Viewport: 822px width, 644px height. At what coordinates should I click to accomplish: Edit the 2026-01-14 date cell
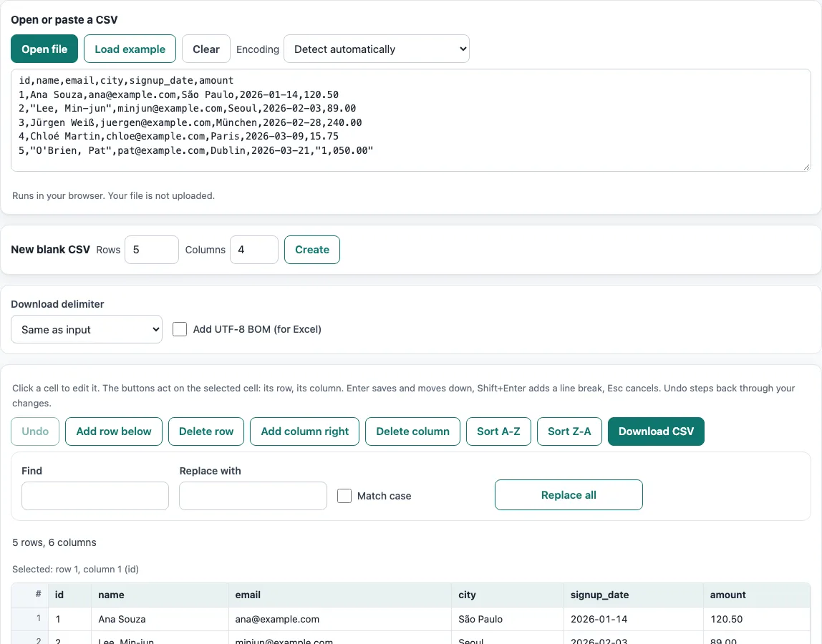click(633, 619)
